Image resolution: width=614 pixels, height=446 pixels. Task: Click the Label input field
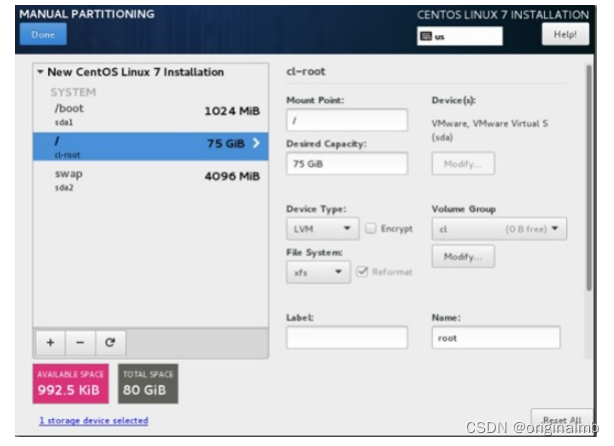[x=347, y=338]
